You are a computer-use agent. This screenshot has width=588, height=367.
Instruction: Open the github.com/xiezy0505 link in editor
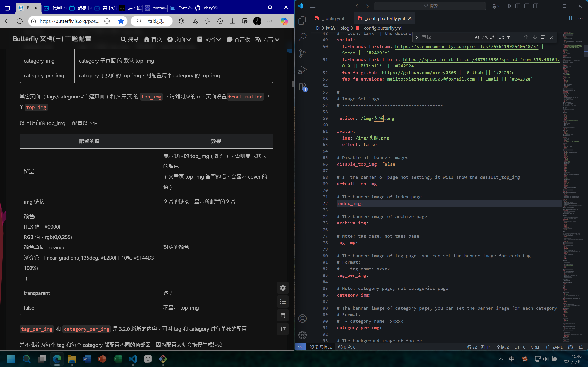(x=419, y=73)
